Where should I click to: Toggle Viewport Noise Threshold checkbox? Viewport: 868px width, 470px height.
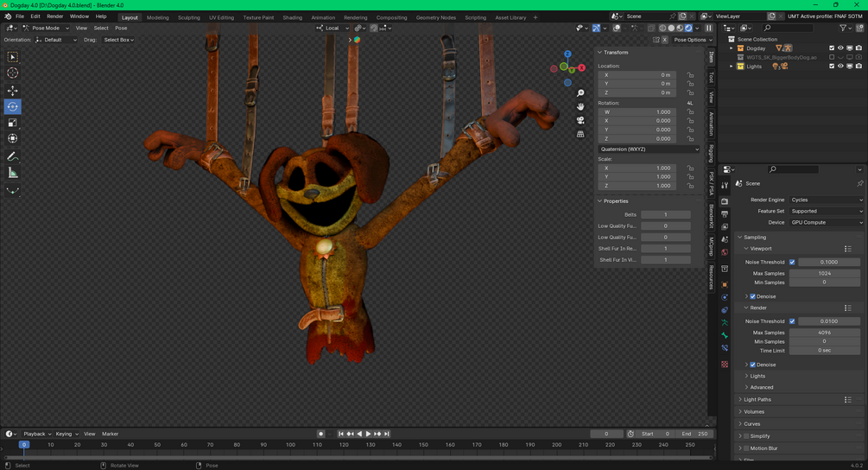[x=792, y=262]
